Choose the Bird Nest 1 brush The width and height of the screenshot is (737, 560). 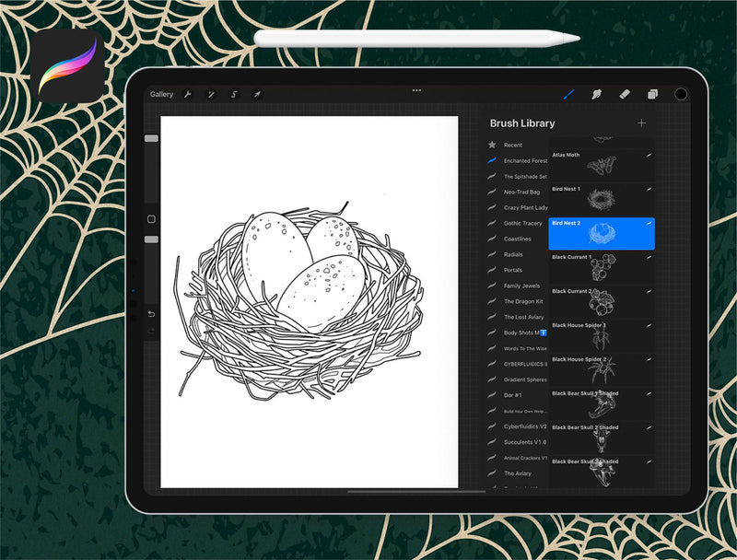pyautogui.click(x=601, y=199)
